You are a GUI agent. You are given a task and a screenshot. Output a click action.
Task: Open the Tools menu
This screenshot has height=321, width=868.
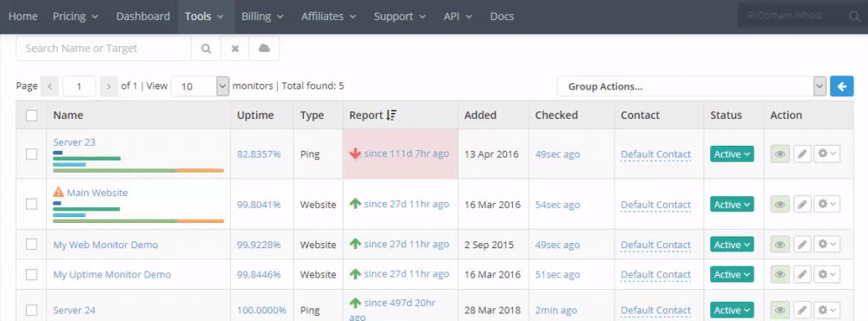pyautogui.click(x=206, y=16)
